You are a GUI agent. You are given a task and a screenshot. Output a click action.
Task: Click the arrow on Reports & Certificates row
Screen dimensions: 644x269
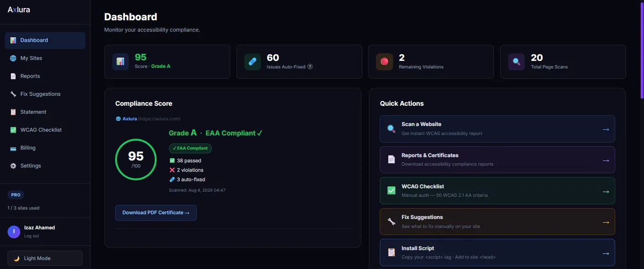point(606,160)
